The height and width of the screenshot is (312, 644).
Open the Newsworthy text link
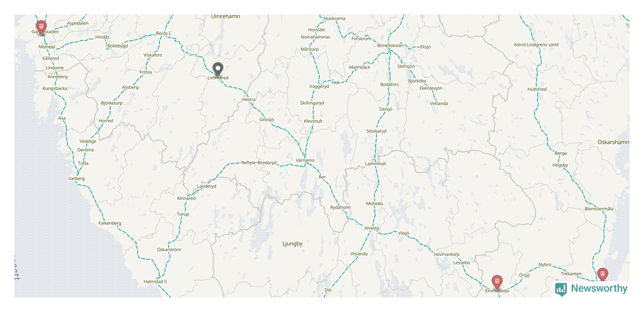click(x=599, y=288)
